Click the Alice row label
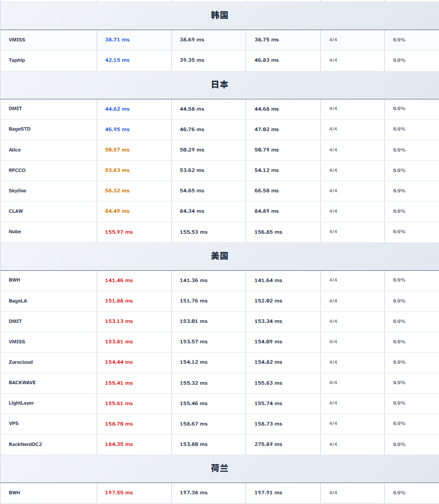 (15, 150)
